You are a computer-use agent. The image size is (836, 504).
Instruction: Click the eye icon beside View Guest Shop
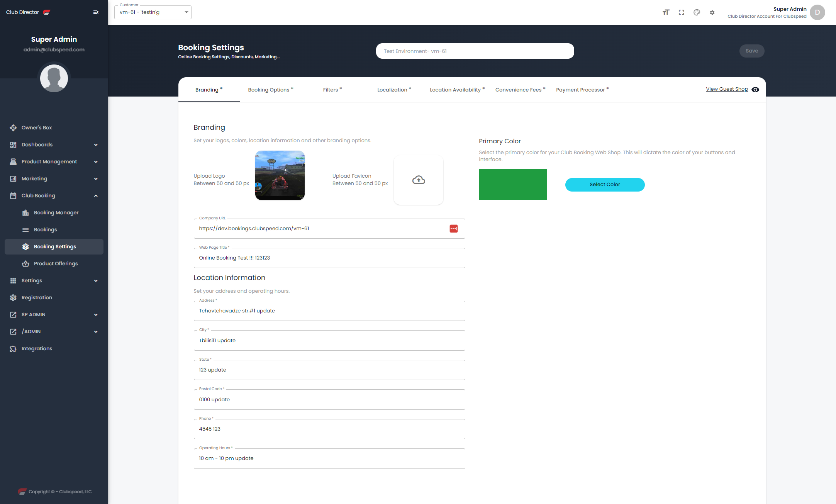(x=755, y=90)
